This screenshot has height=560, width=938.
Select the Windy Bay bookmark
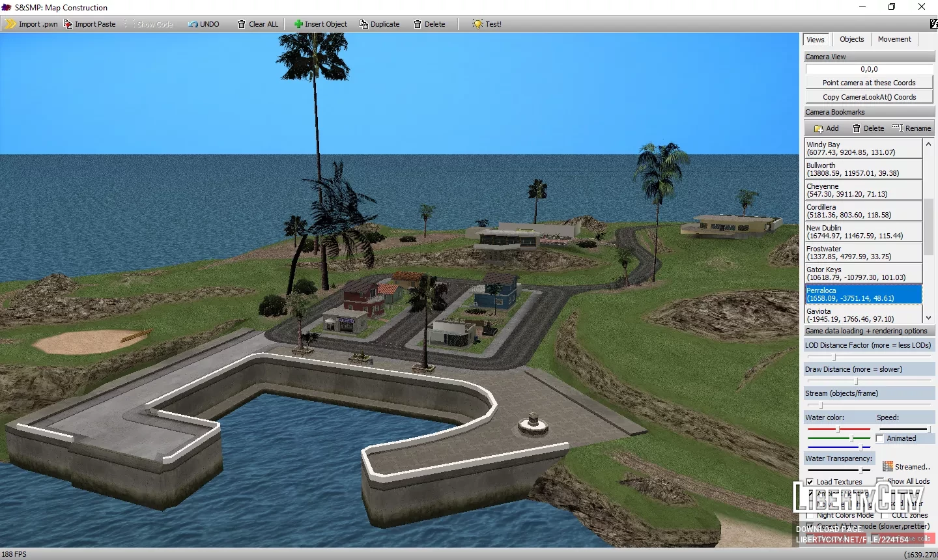click(x=864, y=148)
